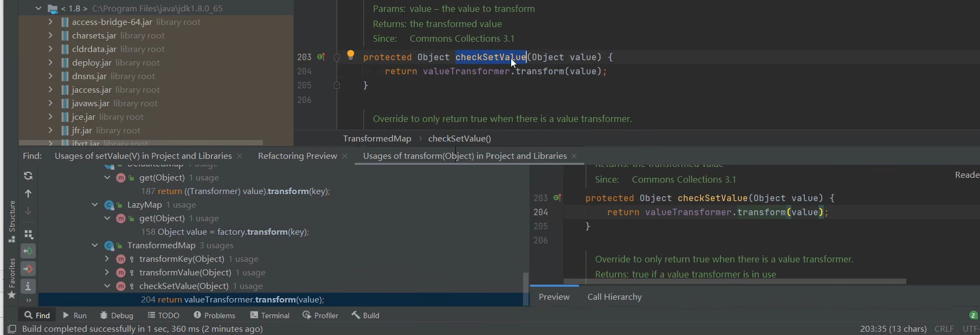Viewport: 980px width, 335px height.
Task: Open the Debug tool window
Action: (117, 315)
